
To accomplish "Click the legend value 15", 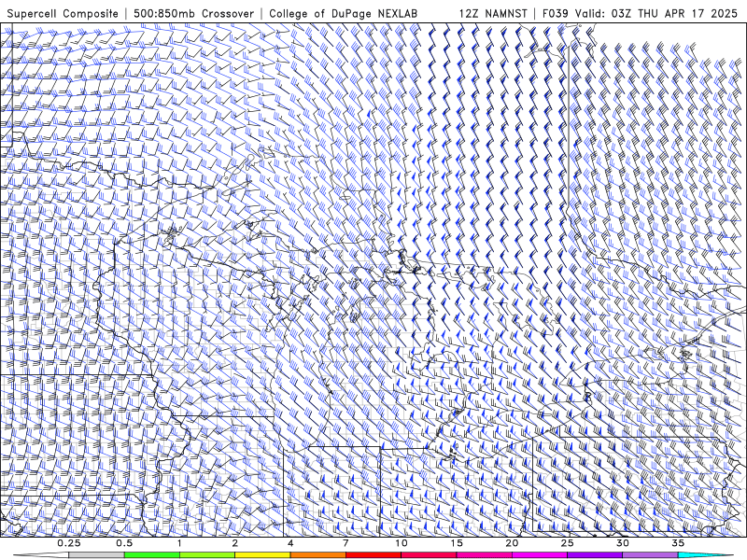I will pos(457,543).
